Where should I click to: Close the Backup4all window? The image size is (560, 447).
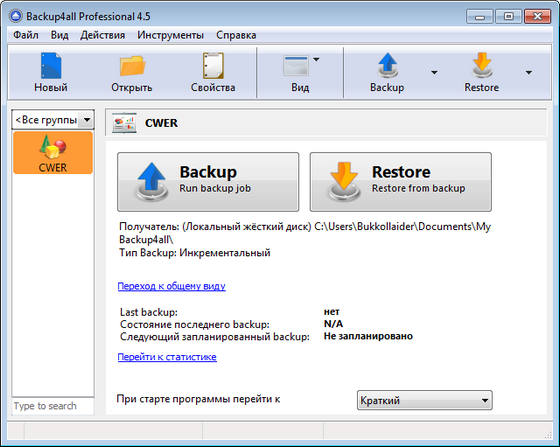click(537, 17)
